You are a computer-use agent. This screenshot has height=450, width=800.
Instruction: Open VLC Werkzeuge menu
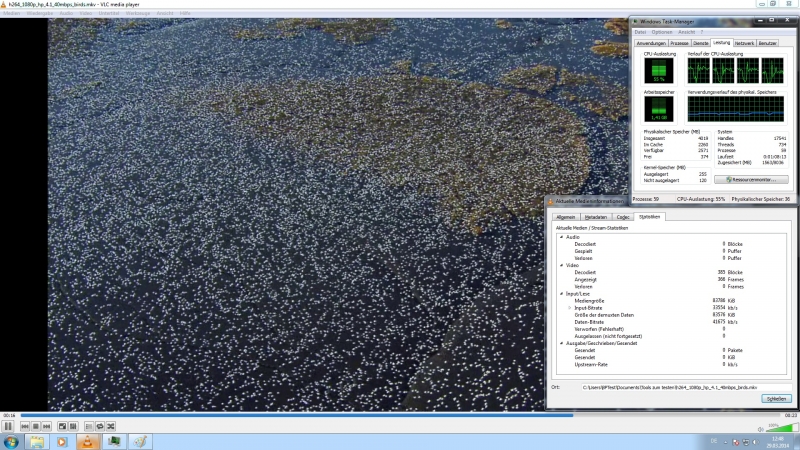pyautogui.click(x=138, y=13)
